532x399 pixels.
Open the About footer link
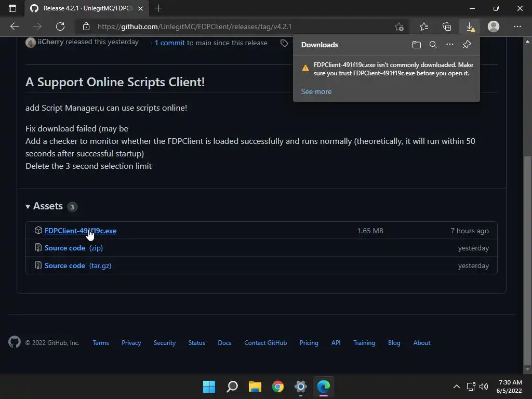point(422,343)
